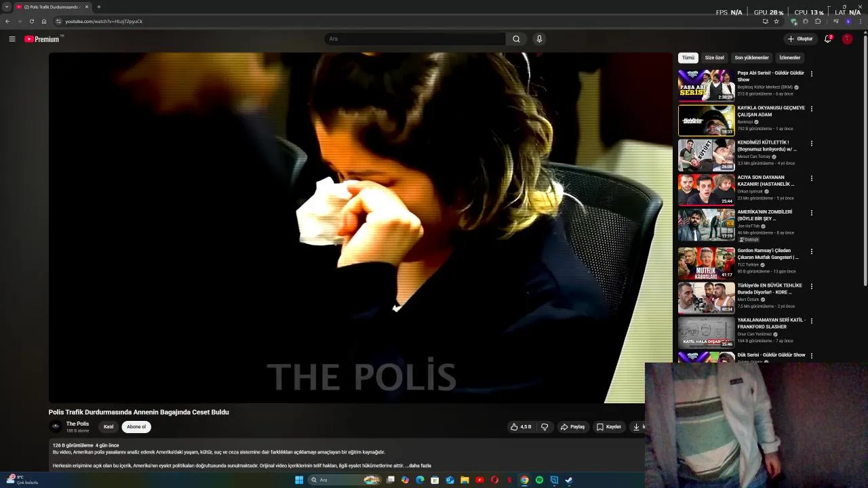
Task: Open the Türkiye'de EN BÜYÜK TEHLİKE thumbnail
Action: pos(706,298)
